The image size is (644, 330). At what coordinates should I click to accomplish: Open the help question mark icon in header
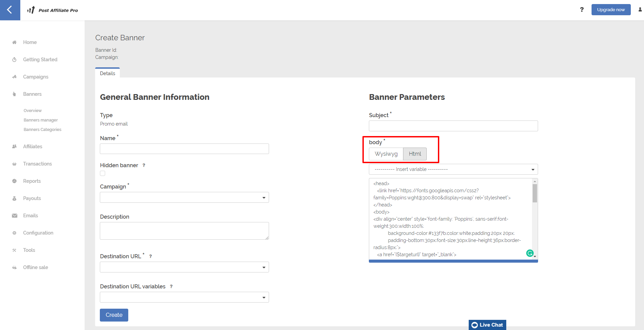tap(582, 9)
